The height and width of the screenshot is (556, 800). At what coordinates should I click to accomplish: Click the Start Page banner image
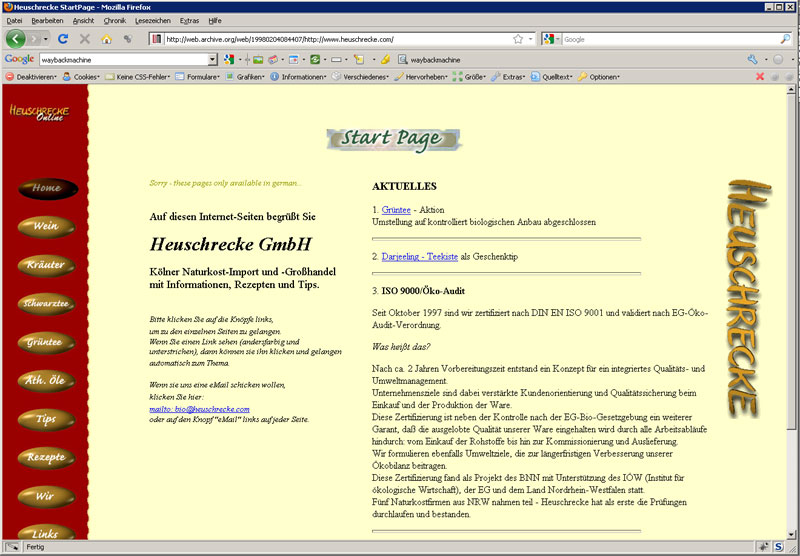[x=394, y=140]
